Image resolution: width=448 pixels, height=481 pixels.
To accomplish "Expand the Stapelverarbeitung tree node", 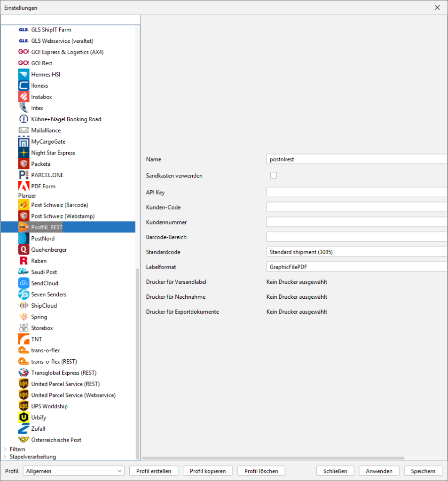I will pos(5,457).
